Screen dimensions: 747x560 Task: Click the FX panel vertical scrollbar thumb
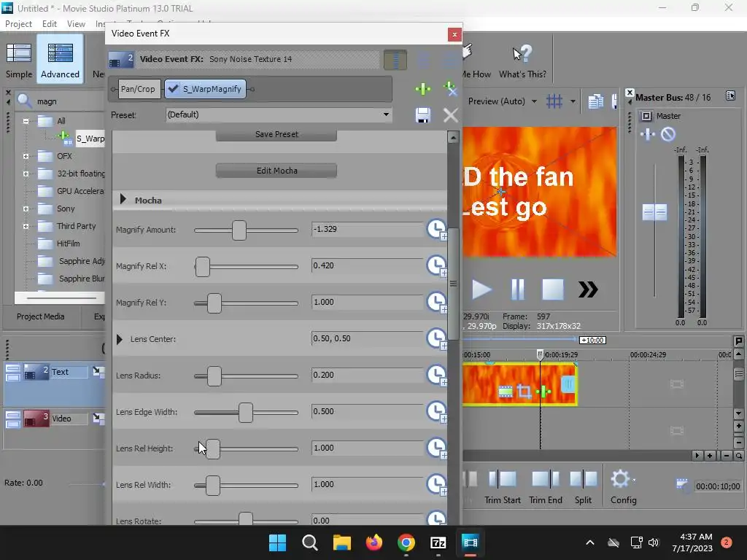[453, 284]
